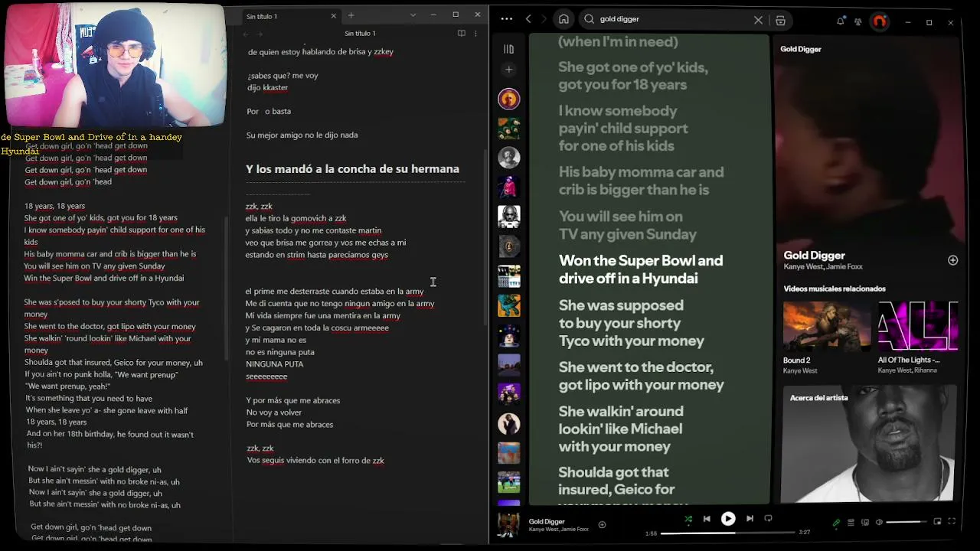Close the 'Sin título 1' tab

[333, 16]
